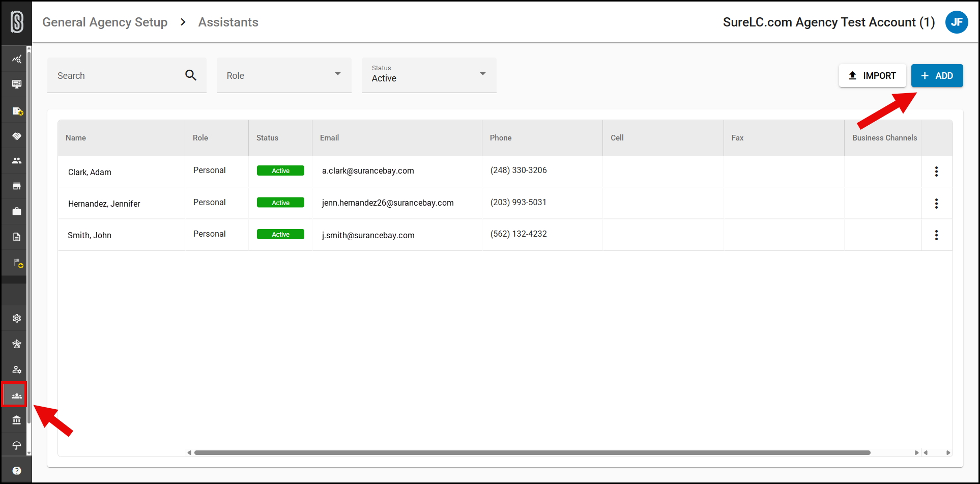The width and height of the screenshot is (980, 484).
Task: Click email j.smith@surancebay.com
Action: (368, 235)
